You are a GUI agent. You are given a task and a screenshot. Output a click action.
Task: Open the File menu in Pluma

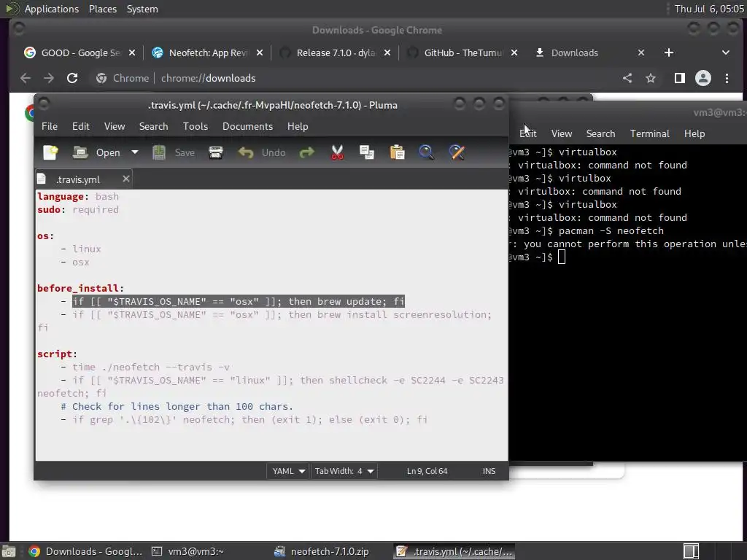(x=50, y=126)
